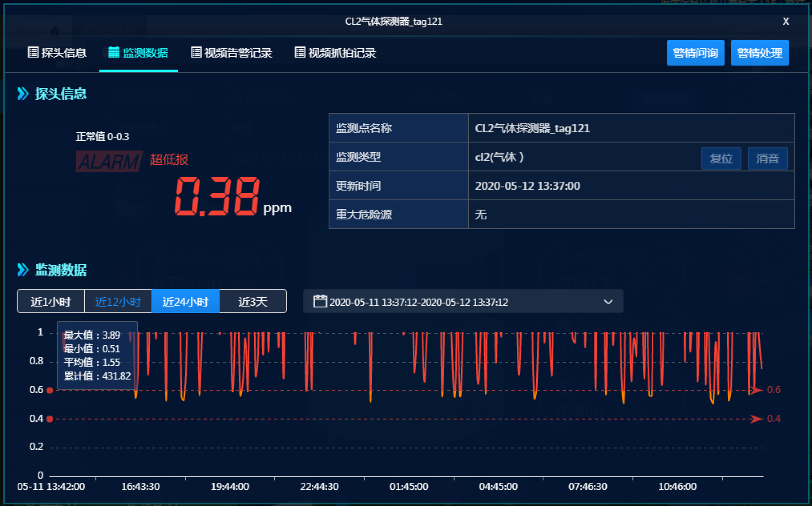The image size is (812, 506).
Task: Click the double-chevron icon beside 探头信息 heading
Action: [23, 93]
